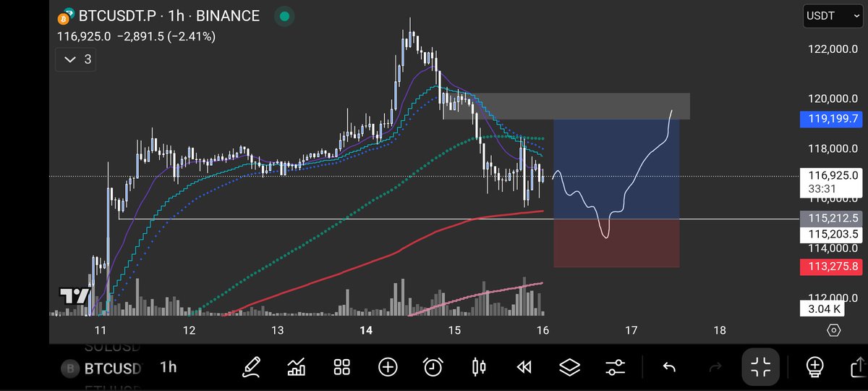This screenshot has width=868, height=391.
Task: Open ideas lightbulb icon
Action: tap(815, 367)
